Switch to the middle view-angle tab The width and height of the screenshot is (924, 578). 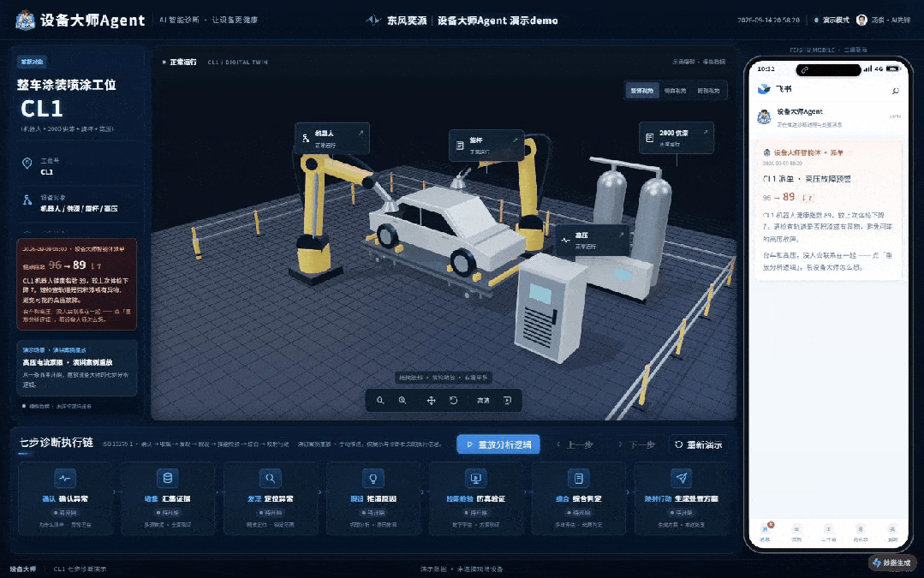[x=676, y=91]
